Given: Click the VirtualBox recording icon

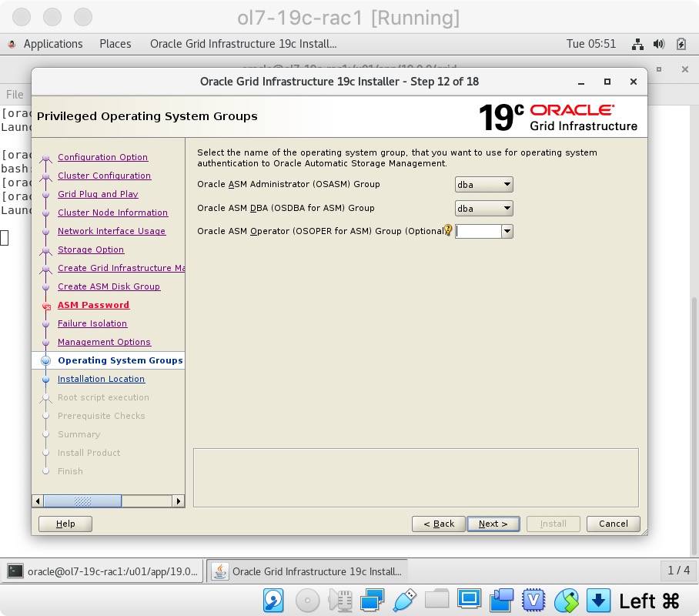Looking at the screenshot, I should click(x=501, y=601).
